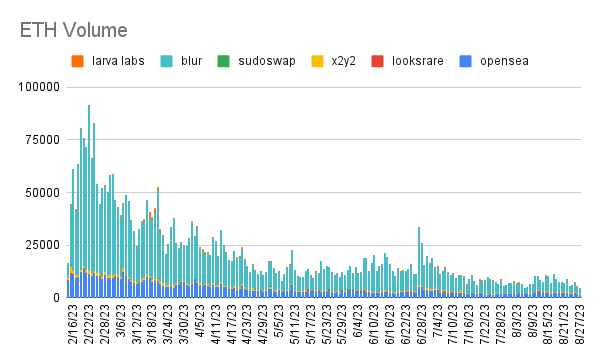Select the 'looksrare' legend label

click(x=417, y=61)
